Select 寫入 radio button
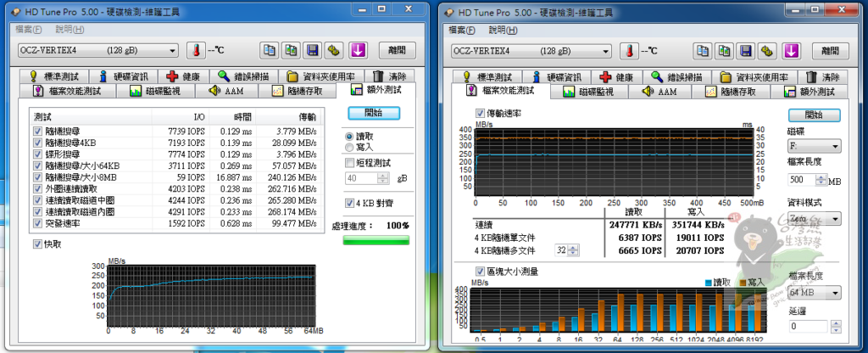The image size is (868, 353). pos(348,148)
